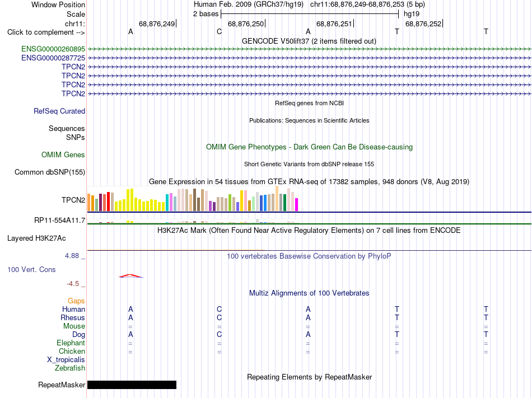Click the -4.5 PhyloP lower limit value
Image resolution: width=532 pixels, height=398 pixels.
pos(73,284)
